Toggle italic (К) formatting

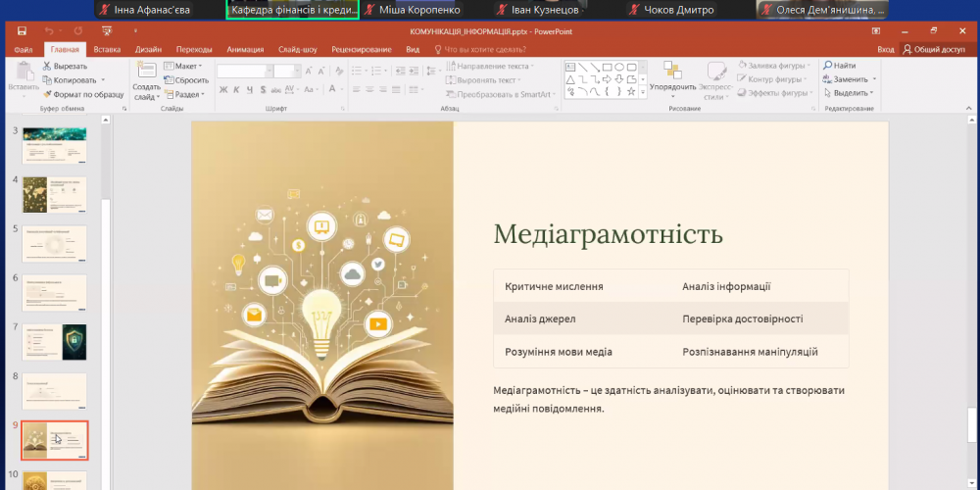236,90
